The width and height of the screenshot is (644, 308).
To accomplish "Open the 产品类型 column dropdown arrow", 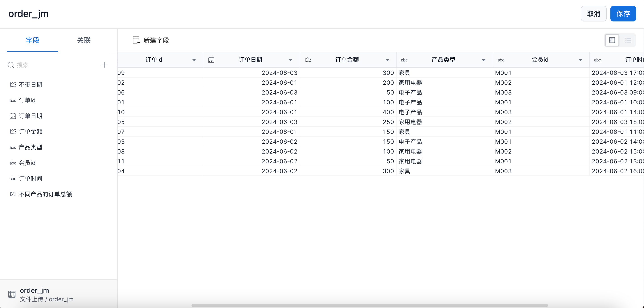I will pos(483,60).
